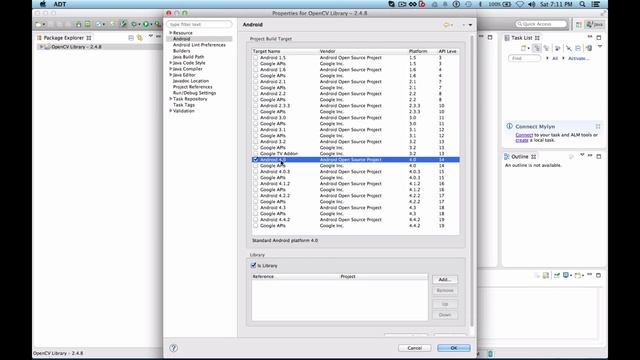Viewport: 640px width, 360px height.
Task: Click Synchronize Changed icon in Task List toolbar
Action: (589, 48)
